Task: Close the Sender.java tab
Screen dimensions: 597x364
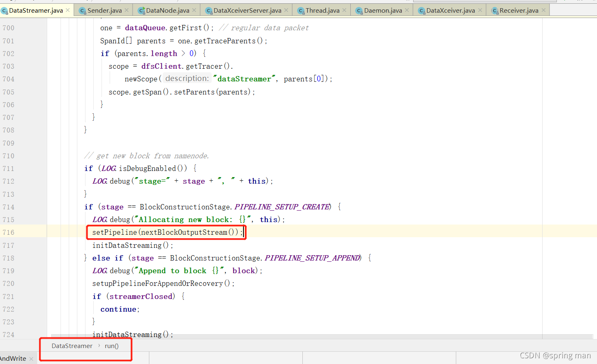Action: 126,10
